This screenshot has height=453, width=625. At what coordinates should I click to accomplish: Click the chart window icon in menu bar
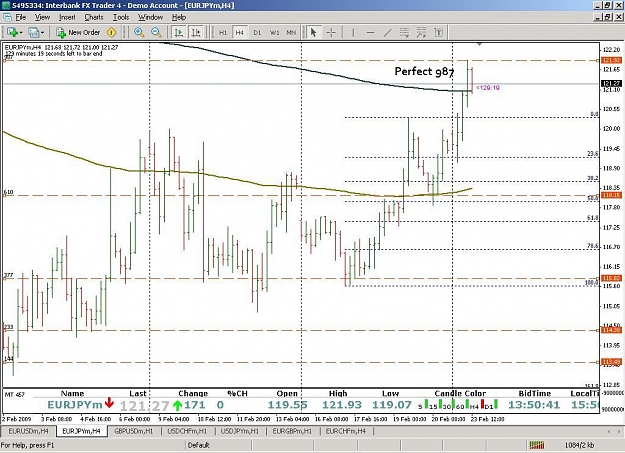click(7, 17)
